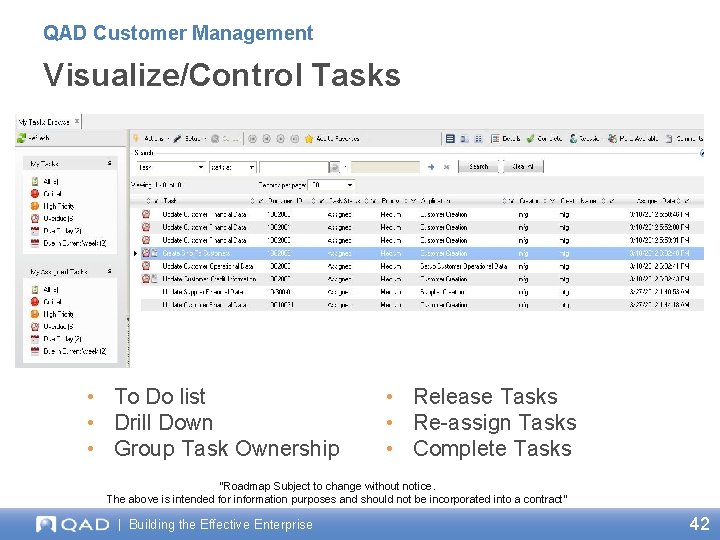Sort by the Assigned Date column header
This screenshot has width=720, height=540.
coord(656,201)
